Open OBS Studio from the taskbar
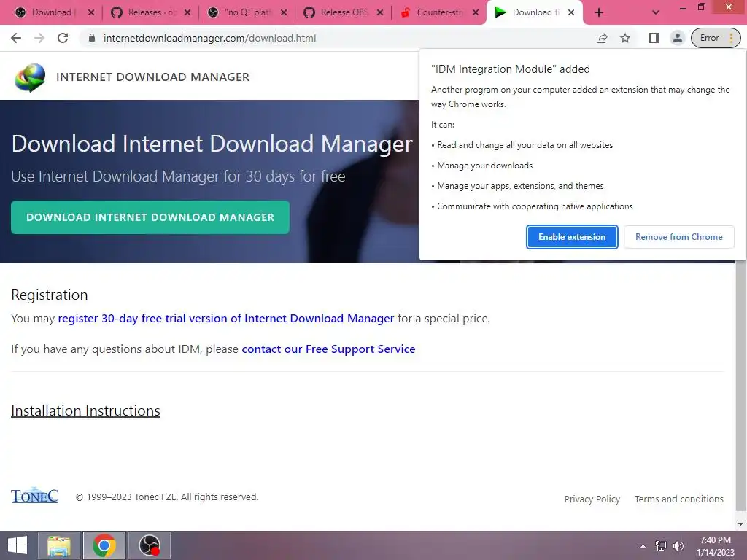The width and height of the screenshot is (747, 560). [149, 545]
